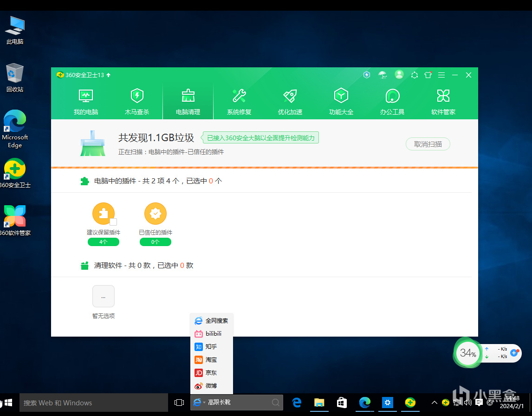Click the 360安全卫士13 logo in title bar
532x416 pixels.
60,75
